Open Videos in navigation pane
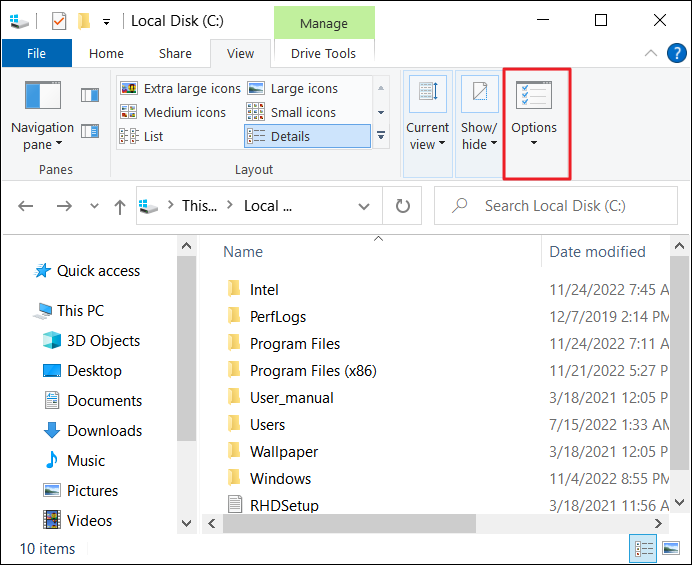The width and height of the screenshot is (692, 565). pyautogui.click(x=78, y=521)
